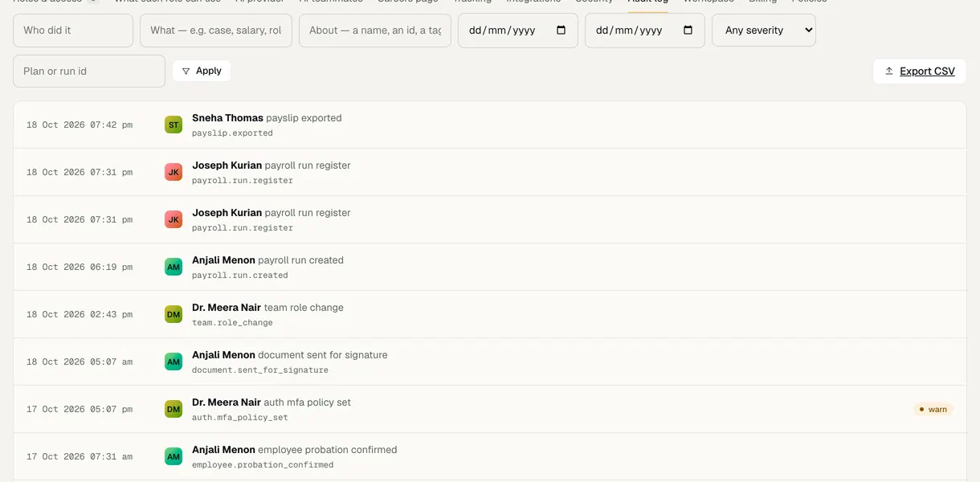Select the name Sneha Thomas
Screen dimensions: 980x482
coord(227,117)
